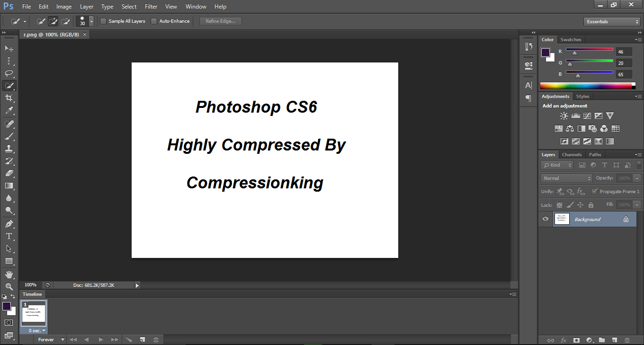Viewport: 644px width, 345px height.
Task: Open the Normal blend mode dropdown
Action: pyautogui.click(x=566, y=178)
